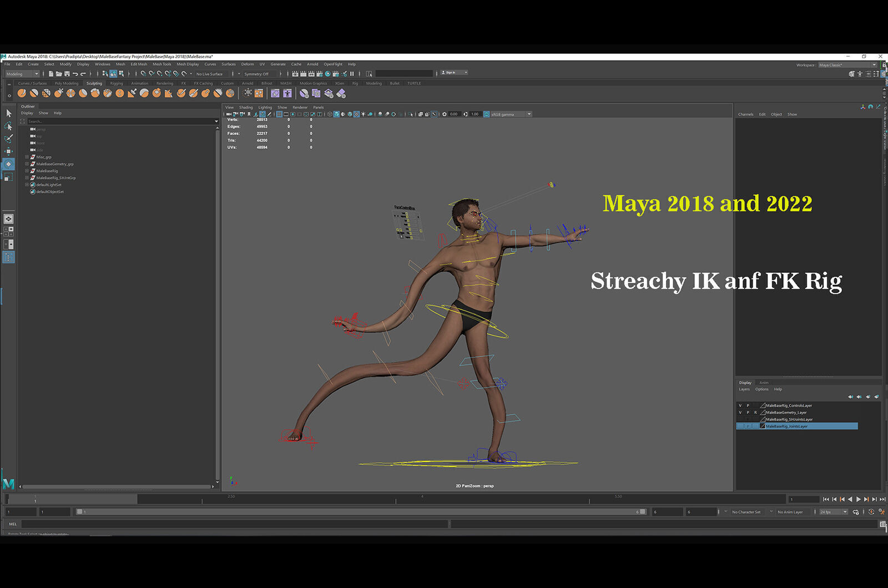Open the No Character Set dropdown
This screenshot has height=588, width=888.
click(x=749, y=512)
